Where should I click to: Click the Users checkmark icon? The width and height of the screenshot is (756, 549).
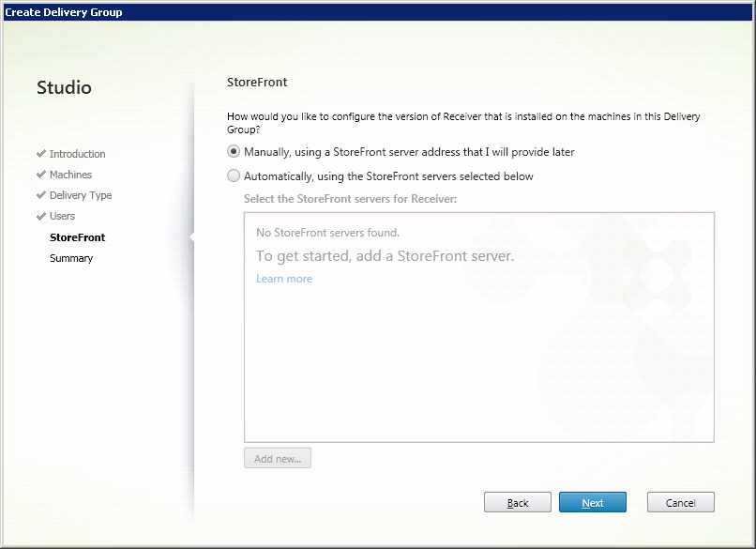point(41,216)
